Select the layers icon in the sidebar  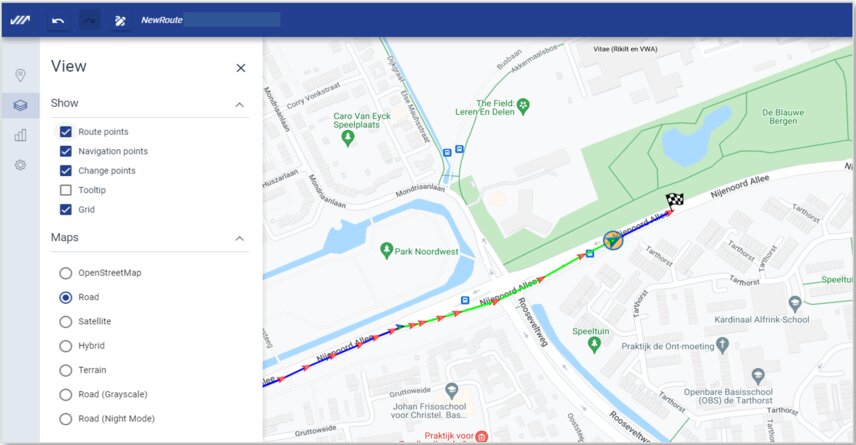tap(20, 105)
